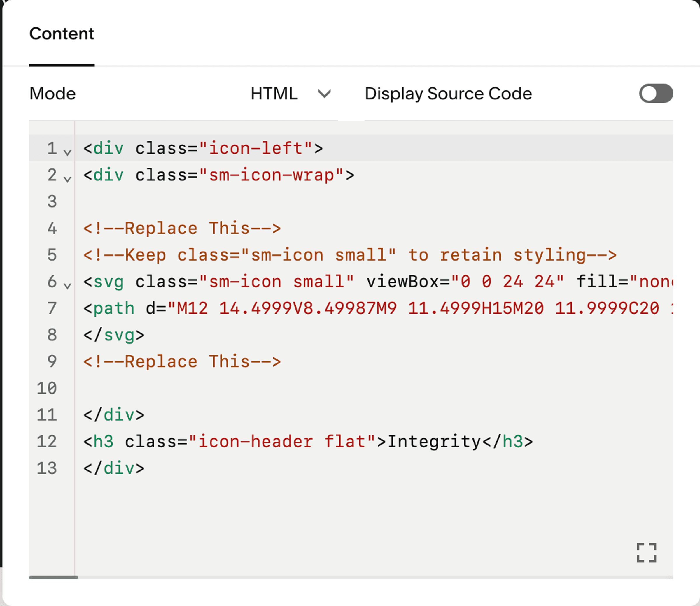Click line number 13 in the gutter
The height and width of the screenshot is (606, 700).
coord(47,468)
